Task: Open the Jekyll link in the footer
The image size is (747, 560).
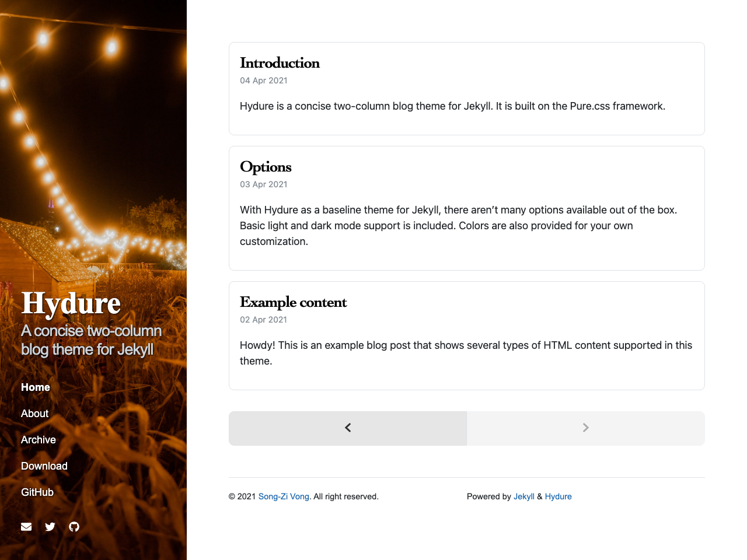Action: pyautogui.click(x=523, y=496)
